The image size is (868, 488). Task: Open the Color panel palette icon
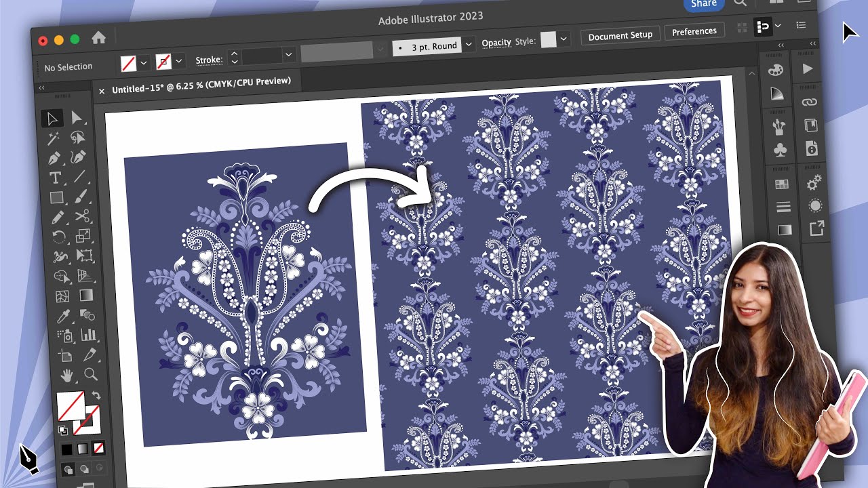tap(776, 70)
